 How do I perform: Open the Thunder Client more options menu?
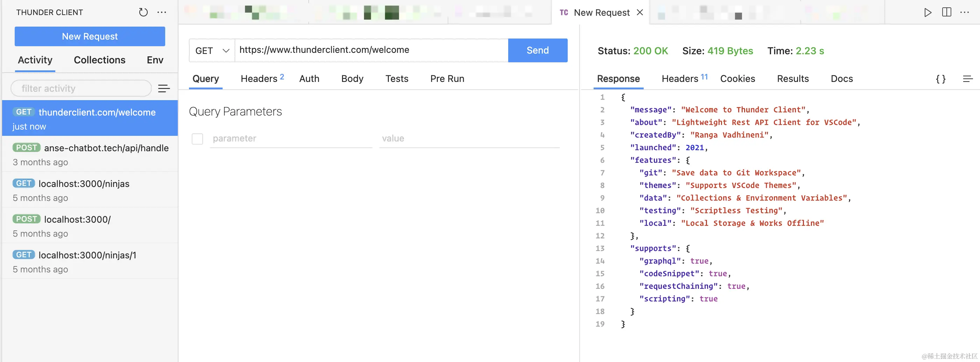[x=162, y=13]
